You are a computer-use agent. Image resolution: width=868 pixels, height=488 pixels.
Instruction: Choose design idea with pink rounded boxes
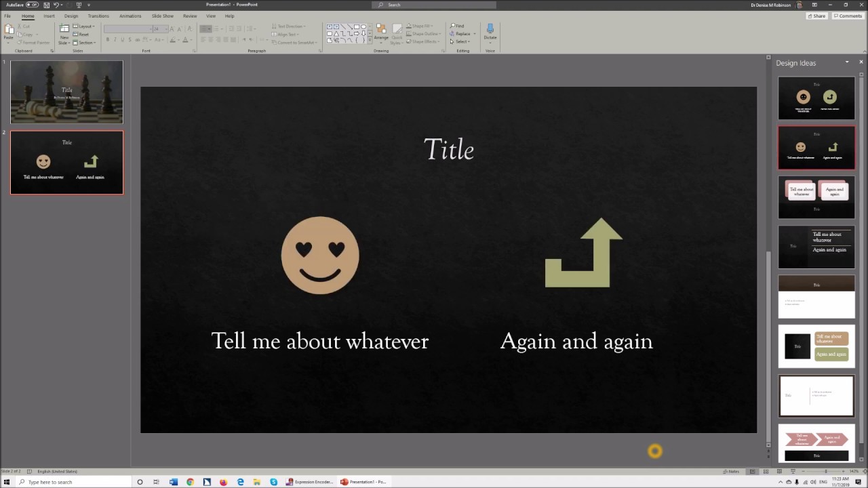tap(816, 197)
